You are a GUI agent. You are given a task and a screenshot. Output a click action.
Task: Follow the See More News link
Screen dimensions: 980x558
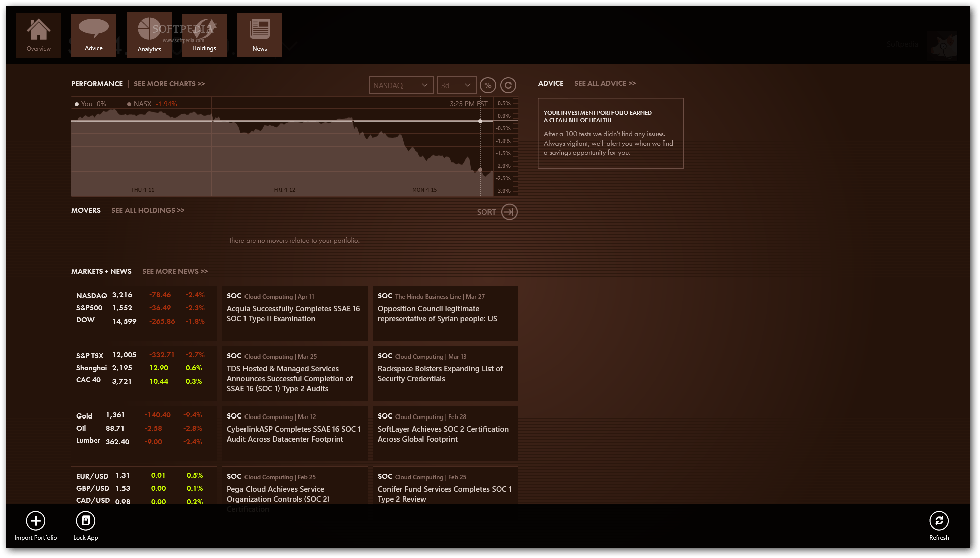click(175, 271)
